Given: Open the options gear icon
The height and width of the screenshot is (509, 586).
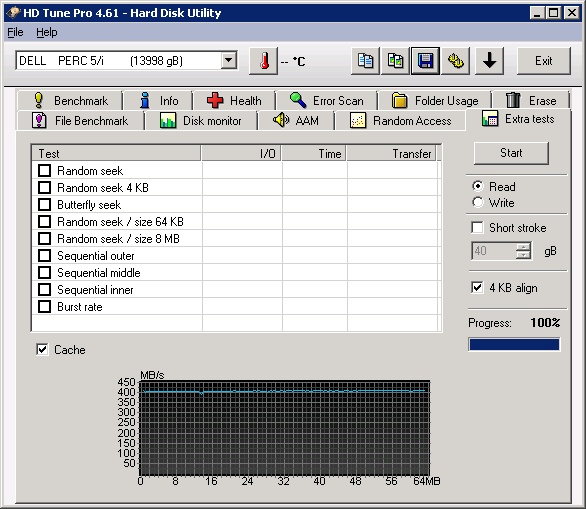Looking at the screenshot, I should point(456,61).
